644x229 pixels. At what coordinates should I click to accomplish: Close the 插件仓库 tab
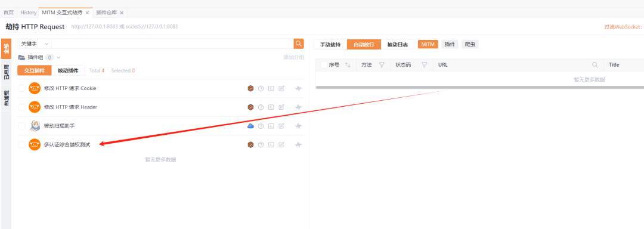point(122,13)
